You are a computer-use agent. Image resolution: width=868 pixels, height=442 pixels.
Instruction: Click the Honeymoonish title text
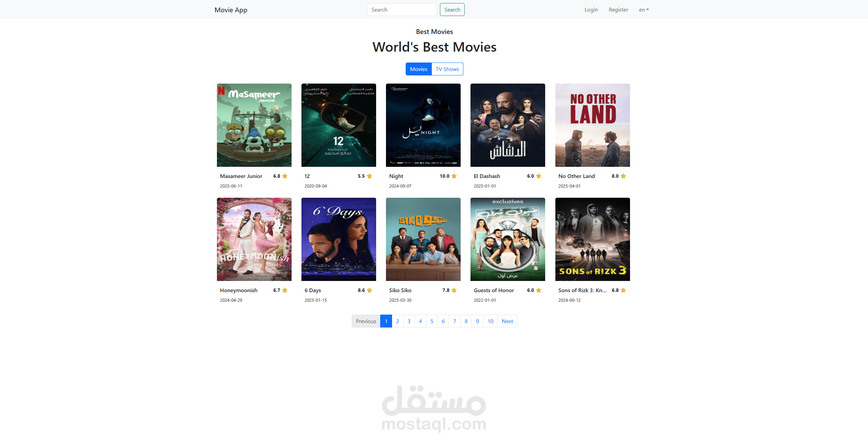point(239,290)
